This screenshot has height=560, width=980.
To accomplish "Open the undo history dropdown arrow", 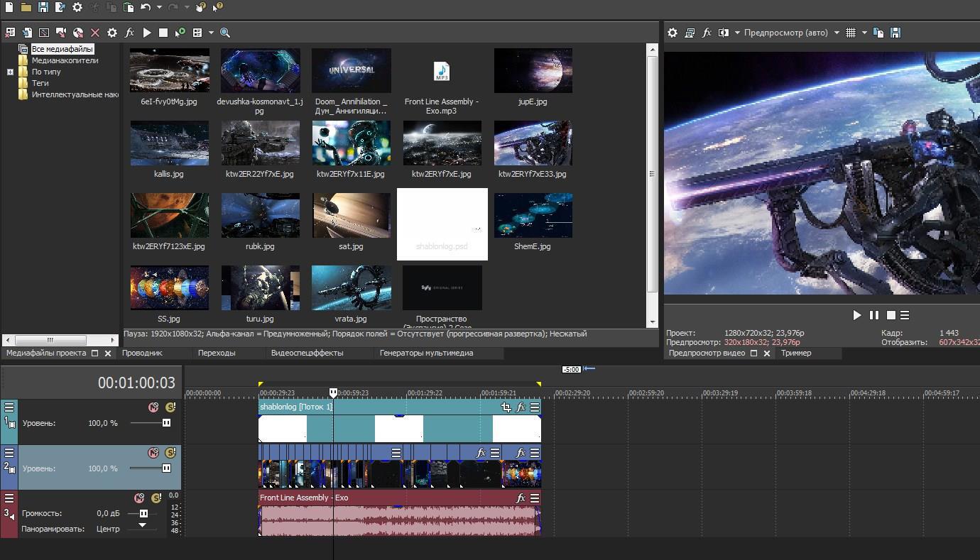I will click(158, 7).
